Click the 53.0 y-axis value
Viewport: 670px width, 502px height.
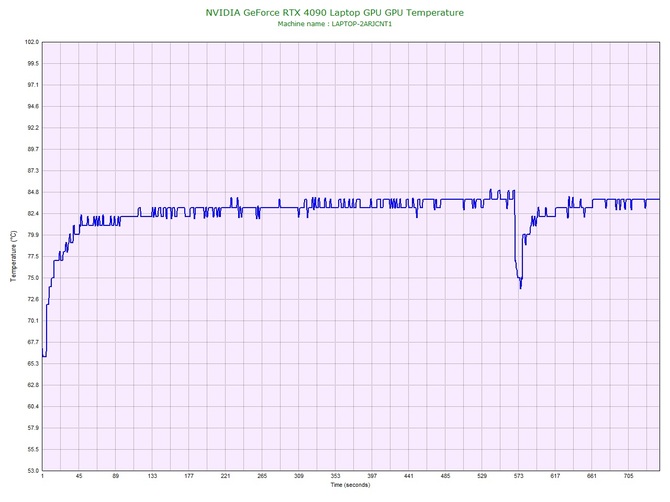(x=33, y=471)
